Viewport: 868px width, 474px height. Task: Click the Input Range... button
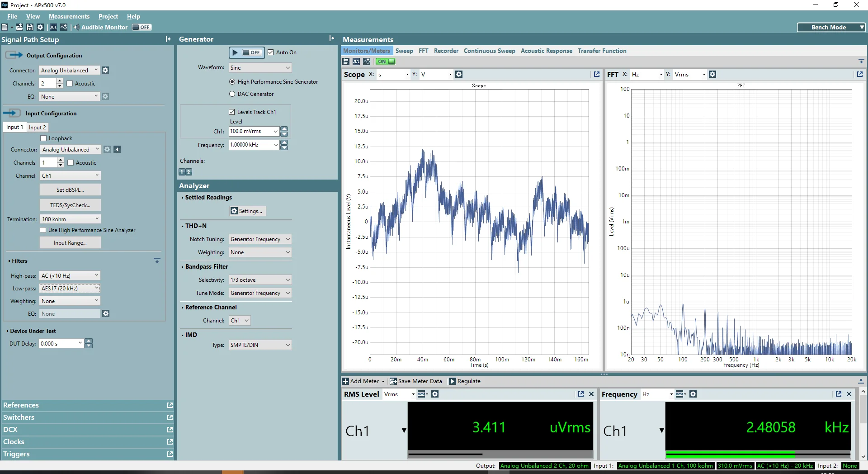coord(70,243)
